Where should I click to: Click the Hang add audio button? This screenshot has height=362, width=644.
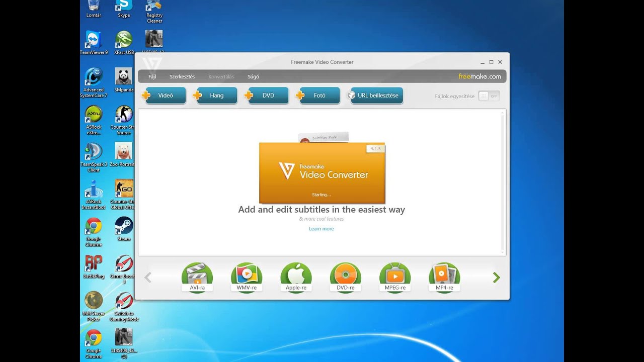[216, 96]
